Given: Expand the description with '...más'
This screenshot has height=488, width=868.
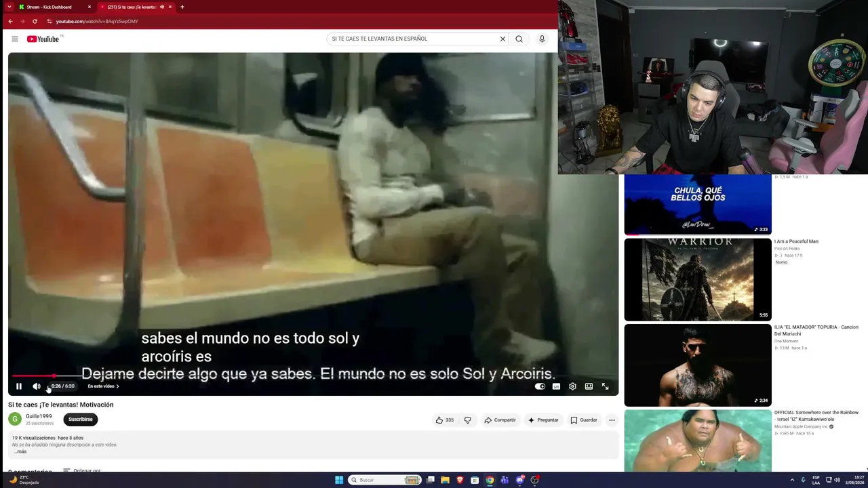Looking at the screenshot, I should pyautogui.click(x=20, y=451).
